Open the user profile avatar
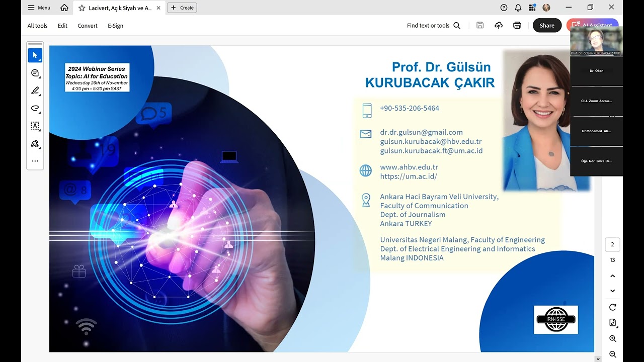 546,8
